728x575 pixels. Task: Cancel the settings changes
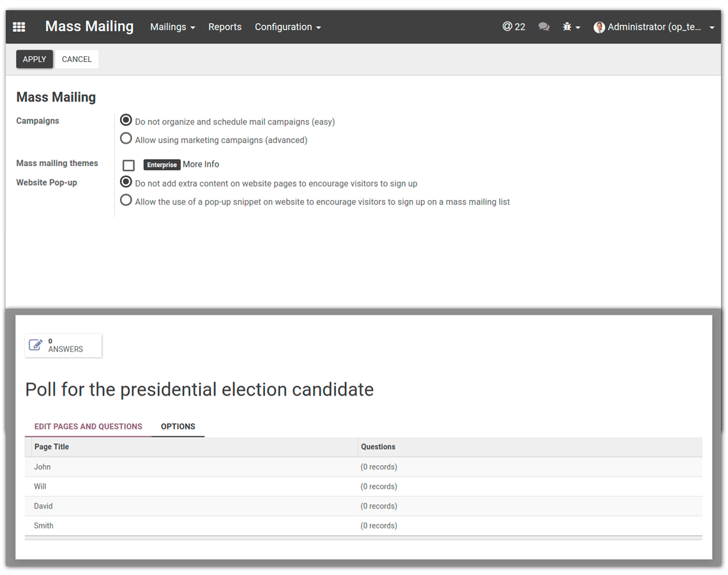[77, 59]
